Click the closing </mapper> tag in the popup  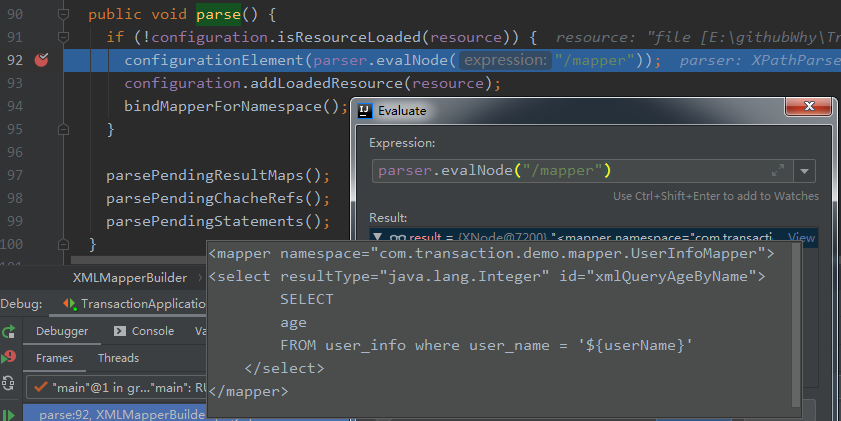click(248, 392)
